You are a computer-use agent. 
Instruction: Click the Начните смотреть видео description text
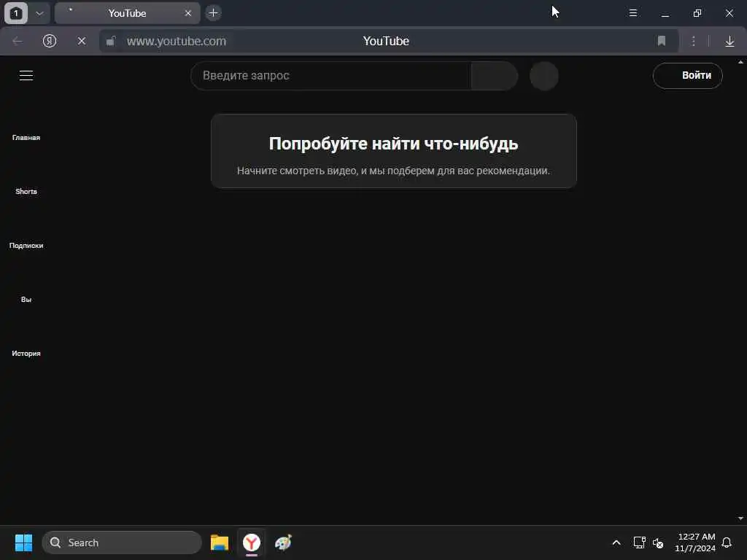(x=393, y=171)
